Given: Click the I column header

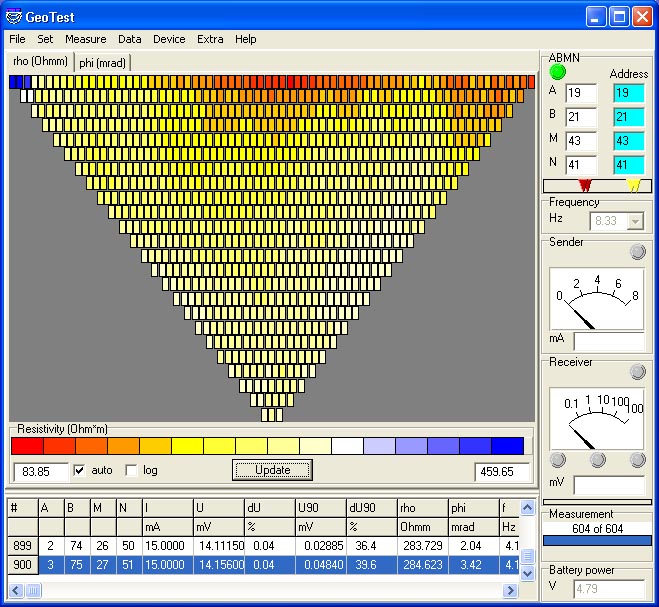Looking at the screenshot, I should [168, 508].
